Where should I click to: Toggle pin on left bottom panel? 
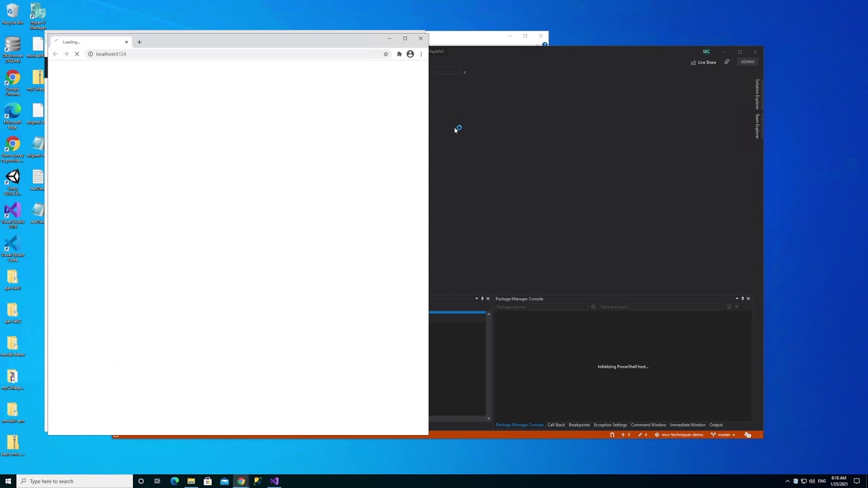[x=482, y=299]
